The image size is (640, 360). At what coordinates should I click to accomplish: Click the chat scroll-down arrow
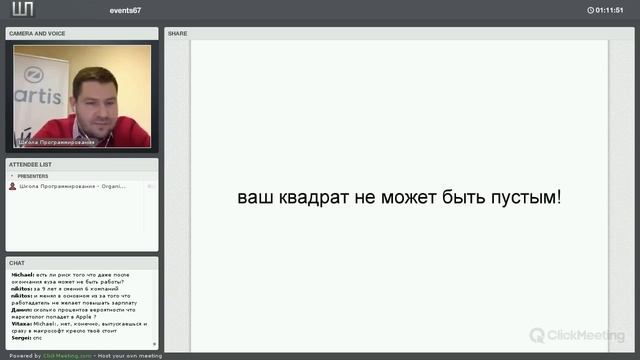click(154, 344)
